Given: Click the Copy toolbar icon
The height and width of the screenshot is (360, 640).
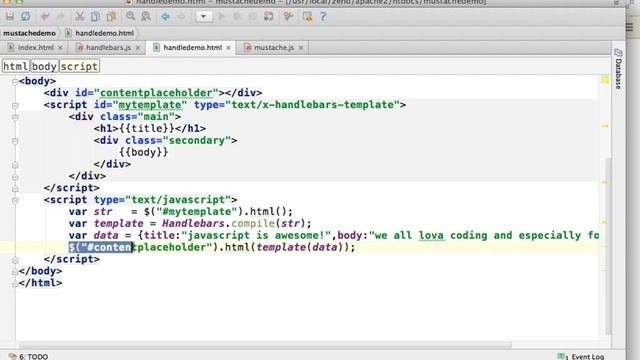Looking at the screenshot, I should point(96,16).
